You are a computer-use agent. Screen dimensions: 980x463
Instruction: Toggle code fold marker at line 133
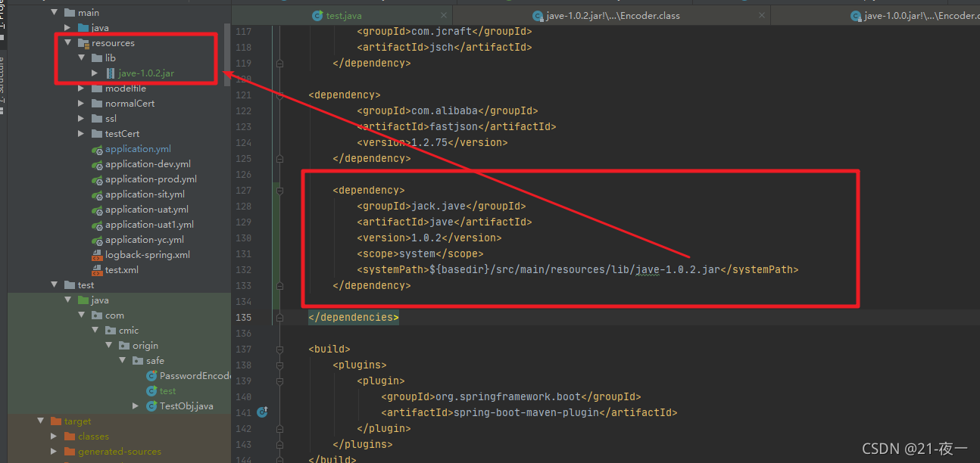280,286
